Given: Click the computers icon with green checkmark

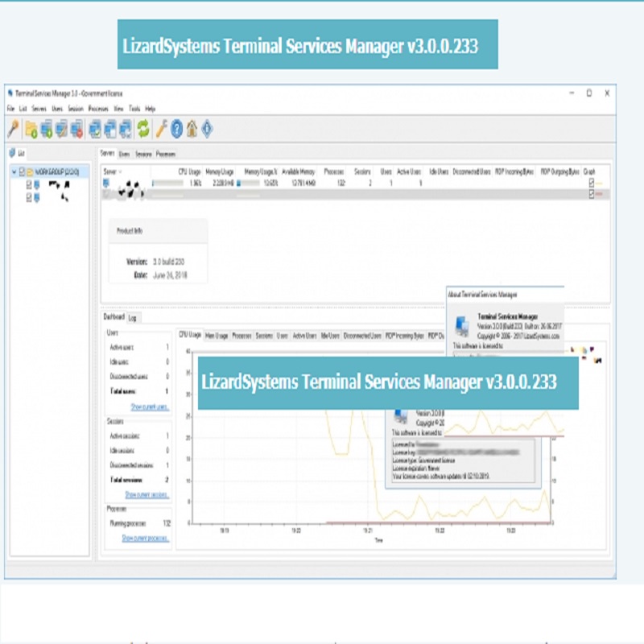Looking at the screenshot, I should (95, 130).
